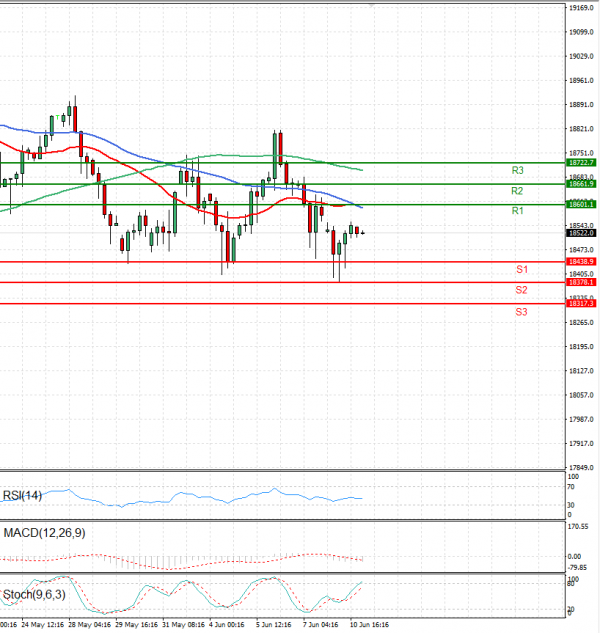Click the 17917.0 price axis value
The image size is (600, 633).
click(x=581, y=444)
